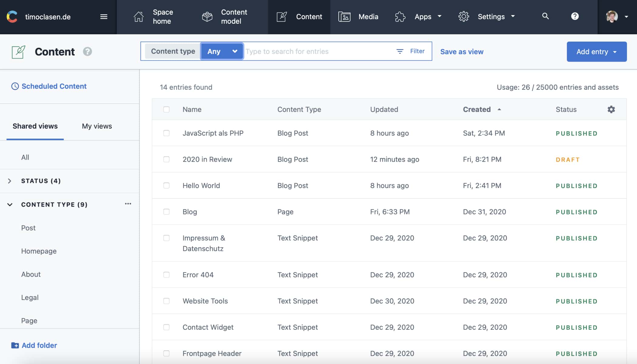Open the Apps menu in the top navigation
Screen dimensions: 637x364
418,17
